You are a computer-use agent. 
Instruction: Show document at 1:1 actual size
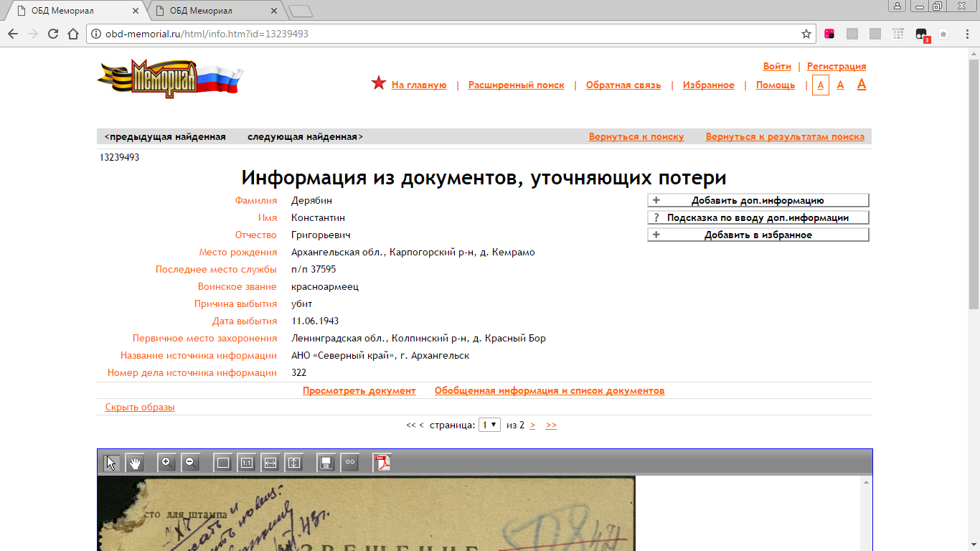(246, 463)
